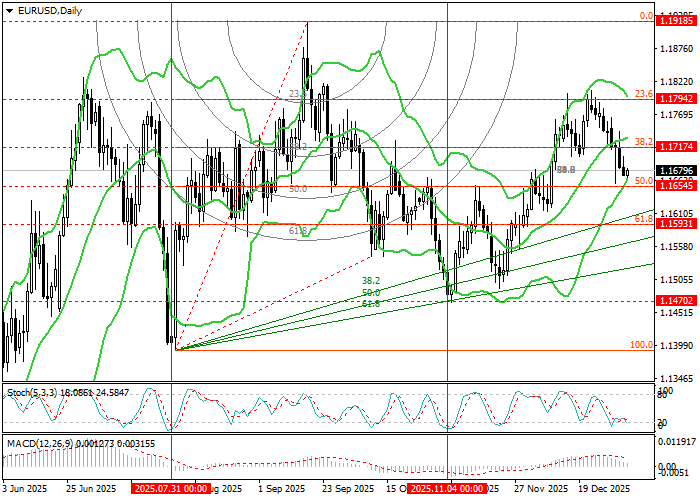Viewport: 700px width, 500px height.
Task: Select the 1.17942 price level label
Action: [676, 98]
